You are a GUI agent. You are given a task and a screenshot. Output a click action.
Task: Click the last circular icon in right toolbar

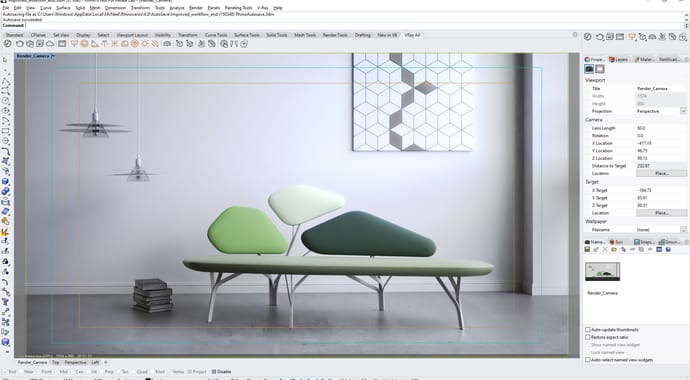(683, 37)
